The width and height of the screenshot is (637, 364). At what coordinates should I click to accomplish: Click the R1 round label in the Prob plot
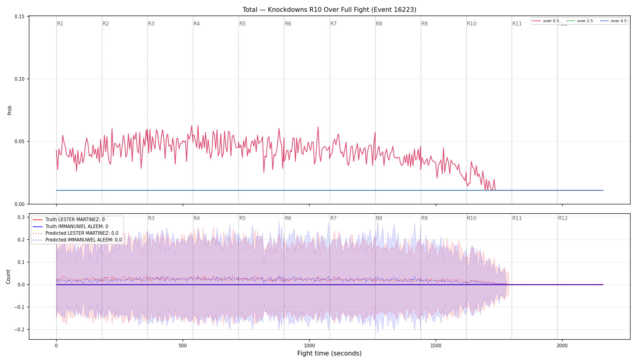[60, 24]
